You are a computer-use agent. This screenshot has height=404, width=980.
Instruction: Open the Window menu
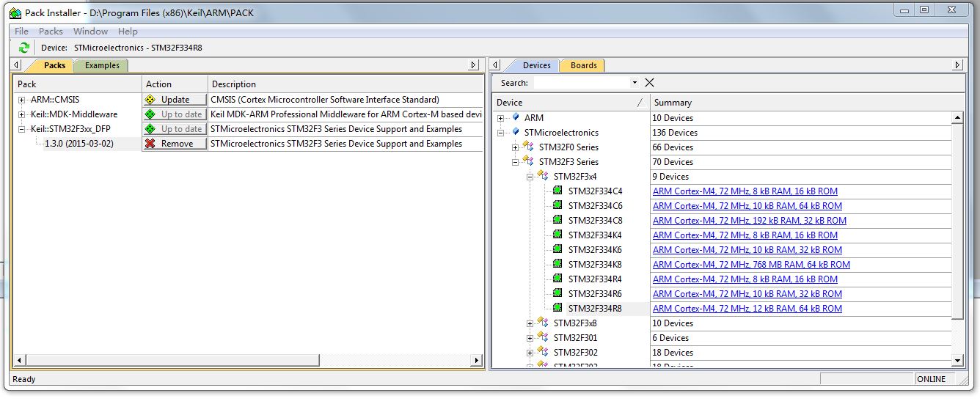point(91,31)
